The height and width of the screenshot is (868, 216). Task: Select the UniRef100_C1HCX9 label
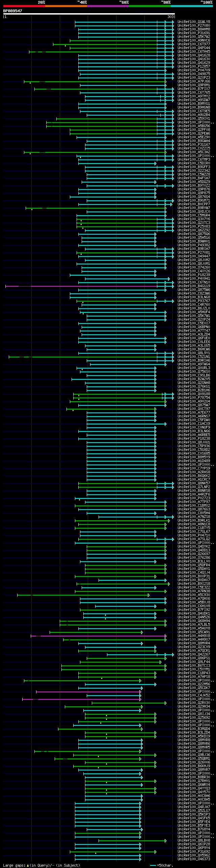pos(194,424)
